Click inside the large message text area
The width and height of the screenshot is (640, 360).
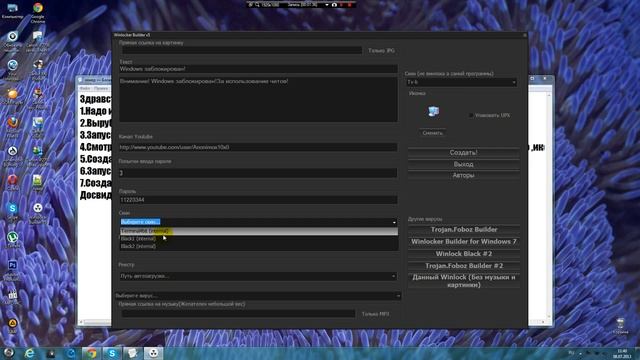click(x=258, y=100)
